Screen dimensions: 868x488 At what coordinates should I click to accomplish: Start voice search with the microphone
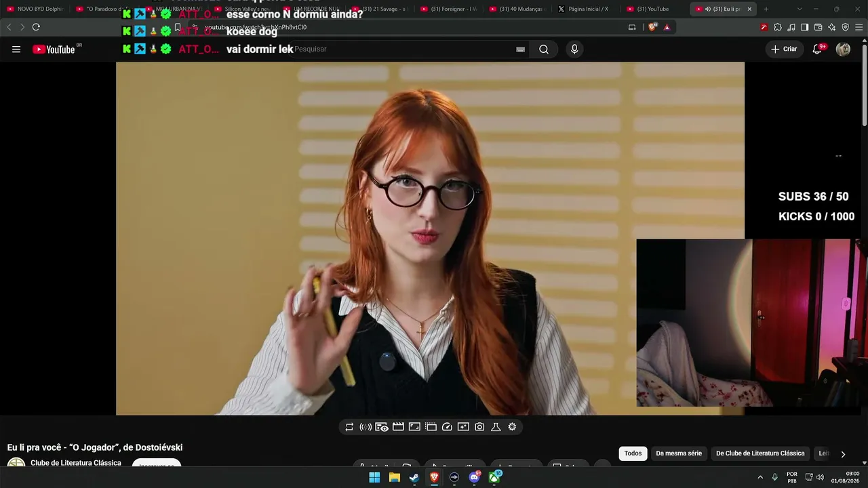[574, 49]
